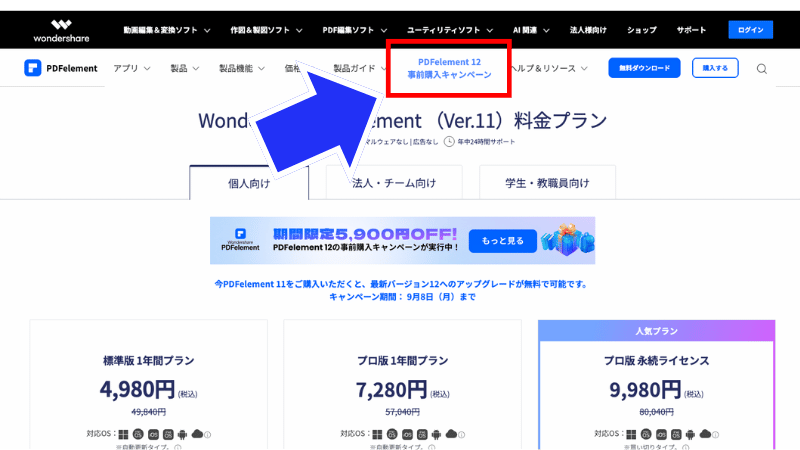The height and width of the screenshot is (450, 800).
Task: Expand 作図＆製図ソフト menu
Action: (266, 30)
